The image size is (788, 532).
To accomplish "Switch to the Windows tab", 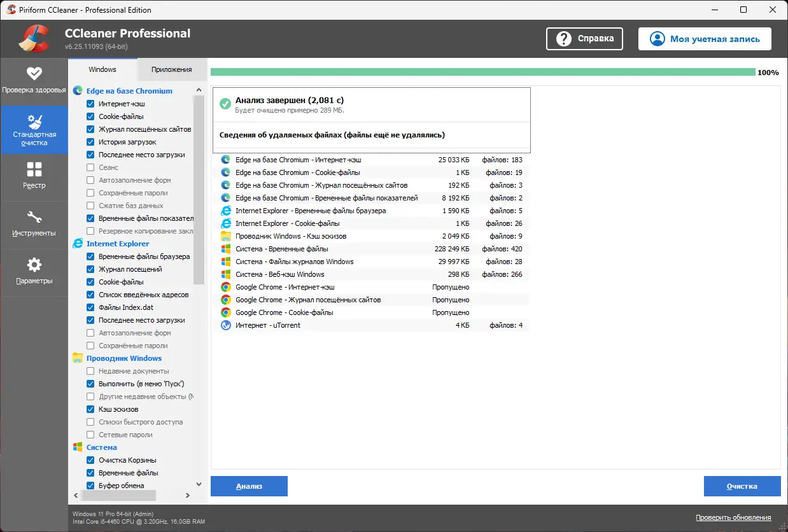I will point(102,69).
